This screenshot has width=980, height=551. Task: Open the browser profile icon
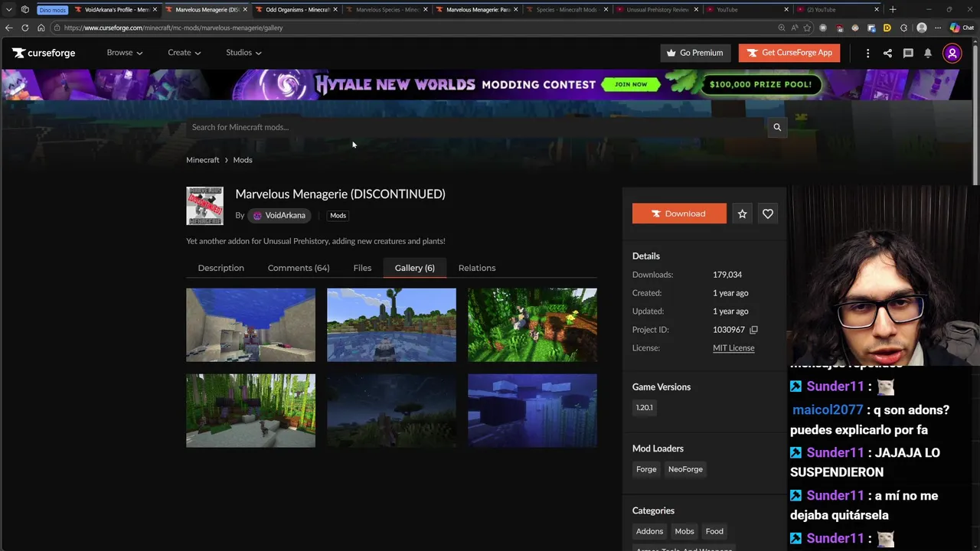[x=922, y=28]
